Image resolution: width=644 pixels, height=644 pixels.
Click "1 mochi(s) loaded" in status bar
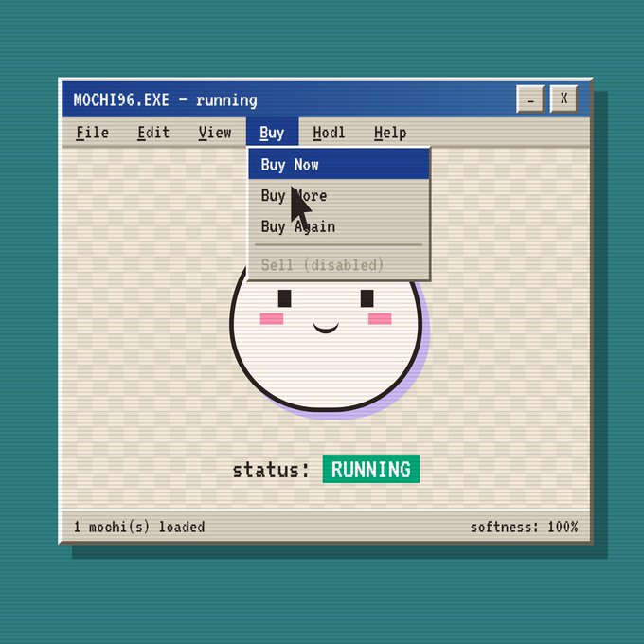(x=139, y=527)
